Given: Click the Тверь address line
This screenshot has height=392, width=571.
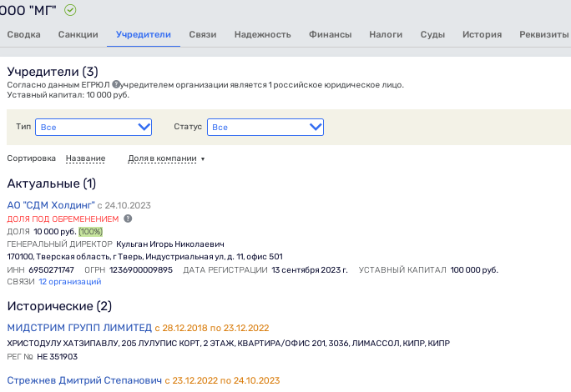Looking at the screenshot, I should tap(145, 257).
